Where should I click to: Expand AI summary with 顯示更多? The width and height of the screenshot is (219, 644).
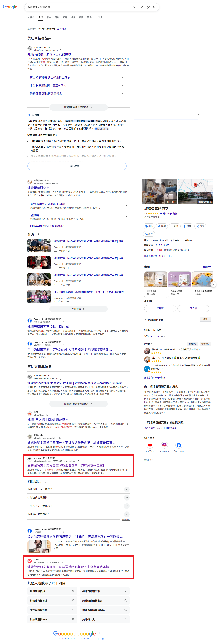click(77, 166)
